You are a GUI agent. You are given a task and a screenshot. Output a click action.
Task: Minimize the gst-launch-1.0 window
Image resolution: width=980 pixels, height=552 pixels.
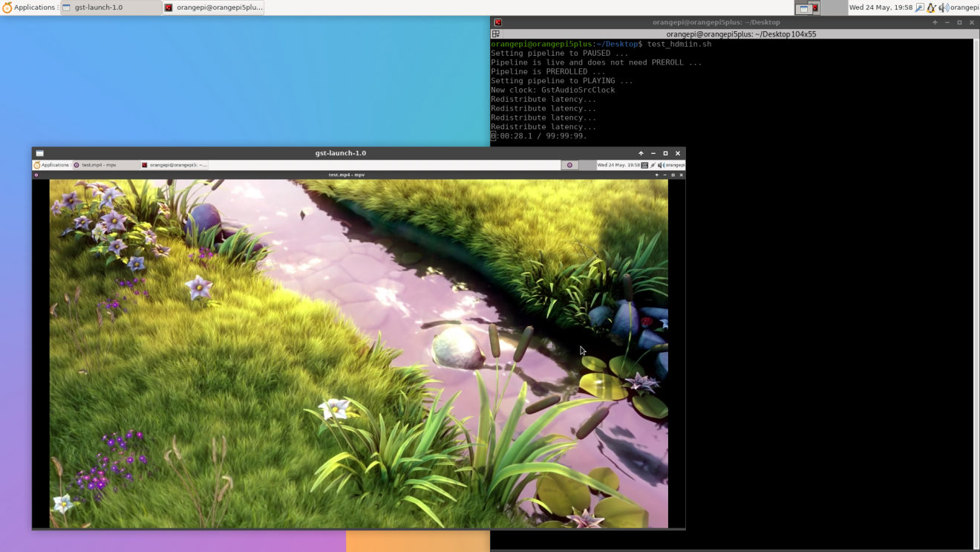[653, 153]
